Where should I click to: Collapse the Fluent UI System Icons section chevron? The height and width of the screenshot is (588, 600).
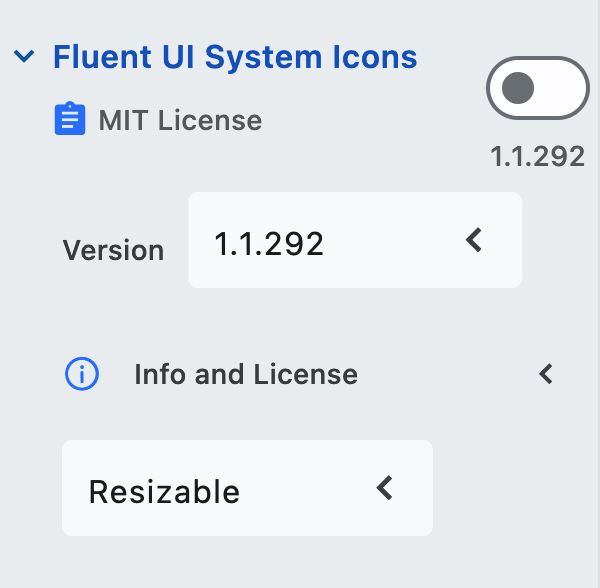pyautogui.click(x=24, y=56)
